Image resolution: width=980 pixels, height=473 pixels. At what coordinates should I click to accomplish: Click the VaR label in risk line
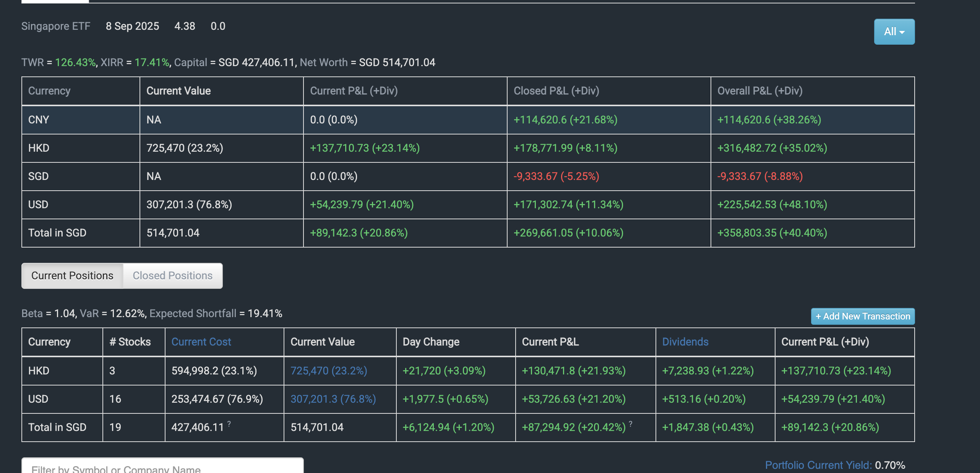coord(89,313)
